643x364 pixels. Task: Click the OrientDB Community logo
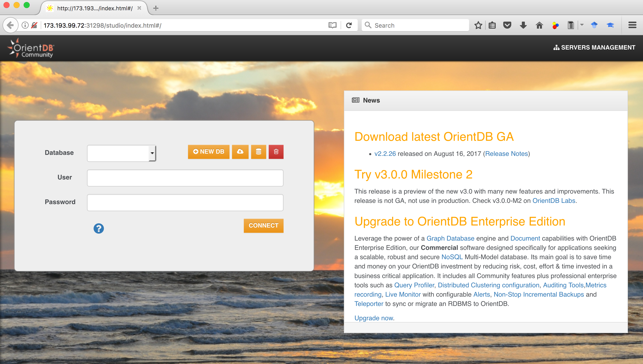[31, 48]
